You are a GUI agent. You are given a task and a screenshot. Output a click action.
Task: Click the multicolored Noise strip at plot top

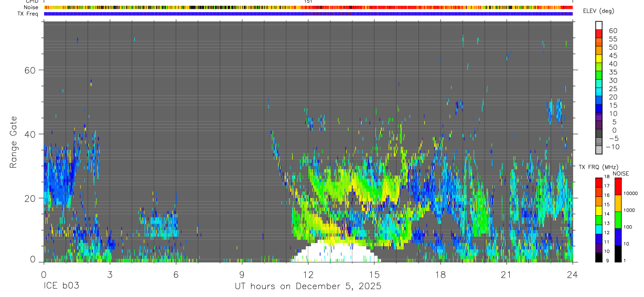coord(308,7)
